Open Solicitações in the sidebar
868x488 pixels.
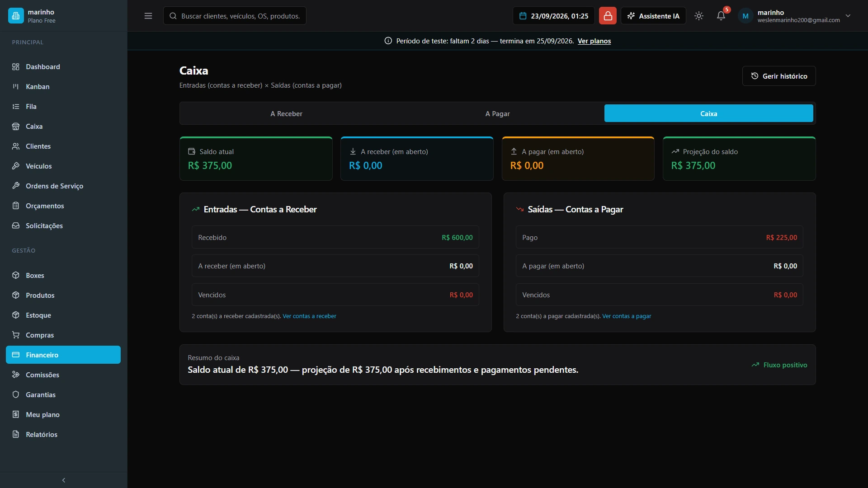coord(63,226)
